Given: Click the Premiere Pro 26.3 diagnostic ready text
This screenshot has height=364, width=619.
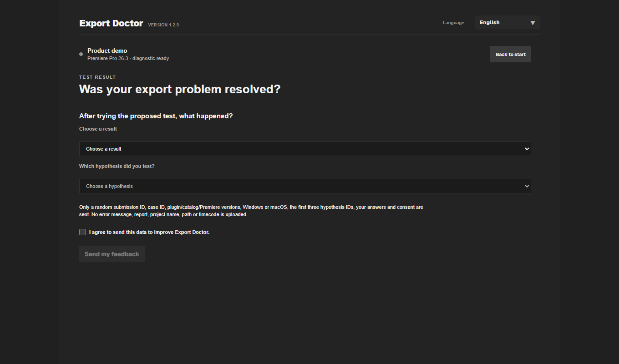Looking at the screenshot, I should 128,58.
